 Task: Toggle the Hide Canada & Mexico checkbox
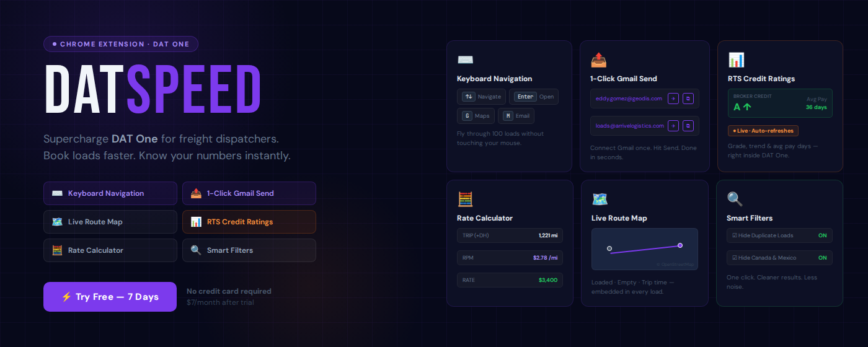(735, 258)
